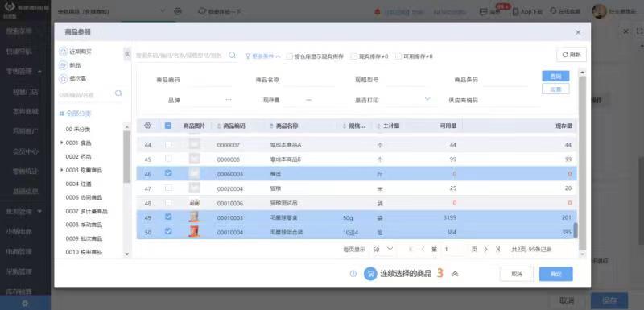Click the magnifier in product search box
This screenshot has height=310, width=644.
pos(233,55)
